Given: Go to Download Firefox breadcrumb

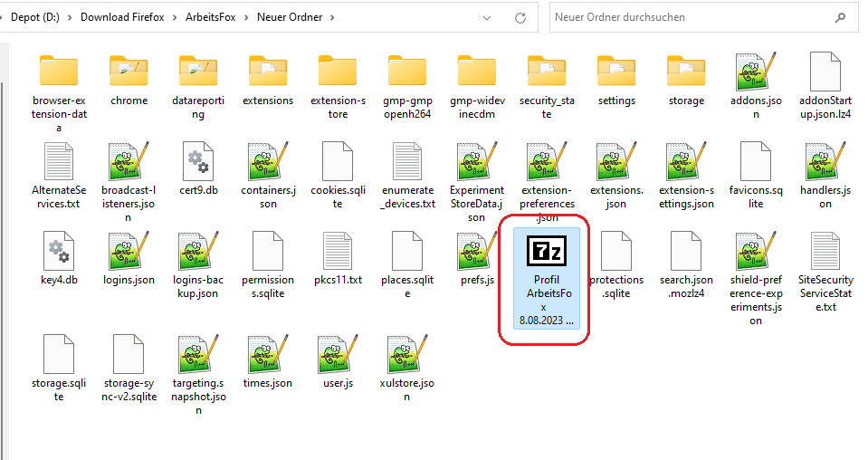Looking at the screenshot, I should click(x=122, y=17).
